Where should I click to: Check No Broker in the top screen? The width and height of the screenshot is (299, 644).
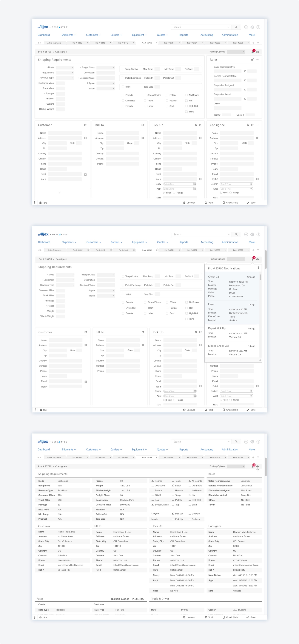pos(186,95)
